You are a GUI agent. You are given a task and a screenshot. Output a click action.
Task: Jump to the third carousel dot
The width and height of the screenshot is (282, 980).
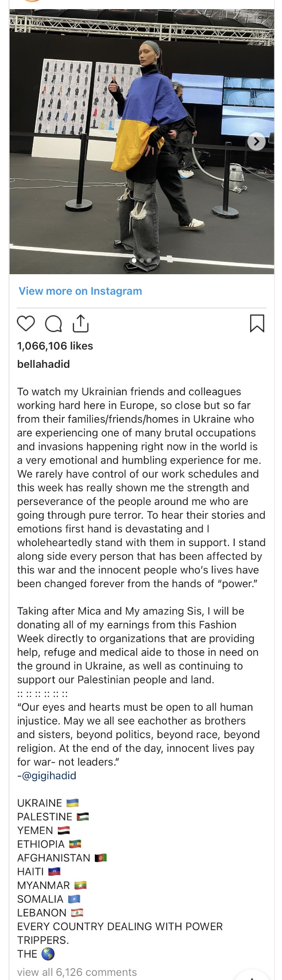149,261
